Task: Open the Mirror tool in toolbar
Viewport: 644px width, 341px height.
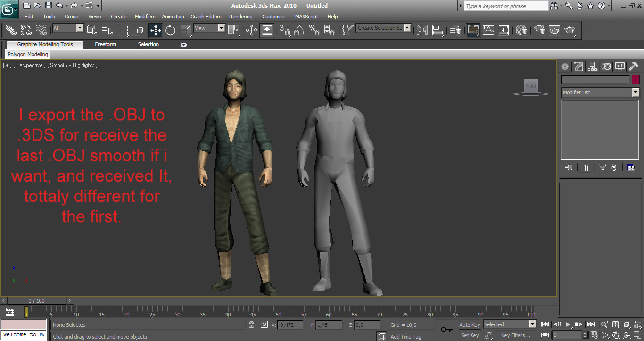Action: point(422,30)
